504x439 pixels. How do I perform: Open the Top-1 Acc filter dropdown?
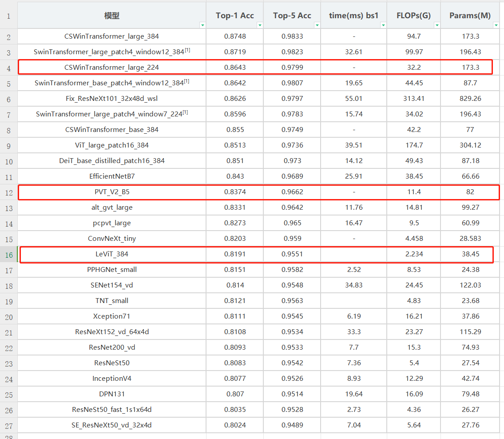coord(260,25)
